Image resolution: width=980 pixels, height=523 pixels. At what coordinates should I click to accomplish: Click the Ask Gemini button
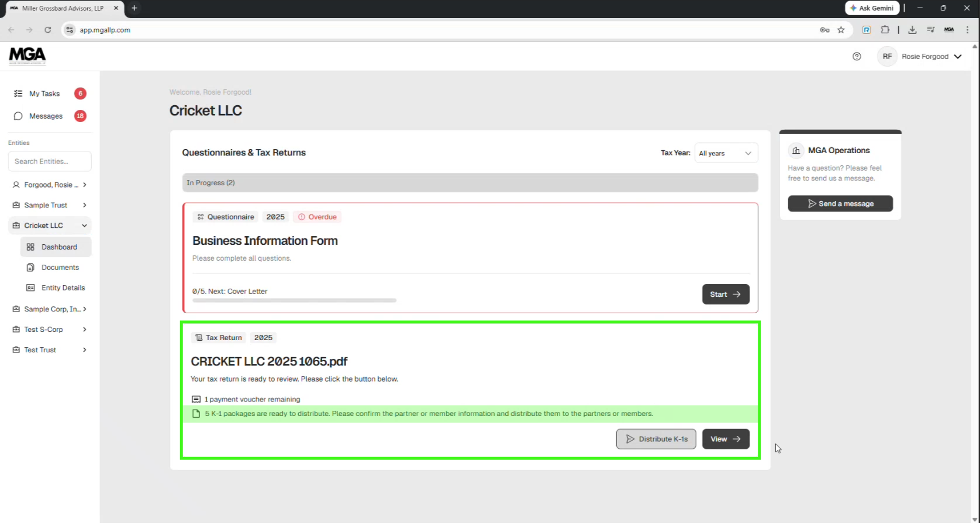872,8
